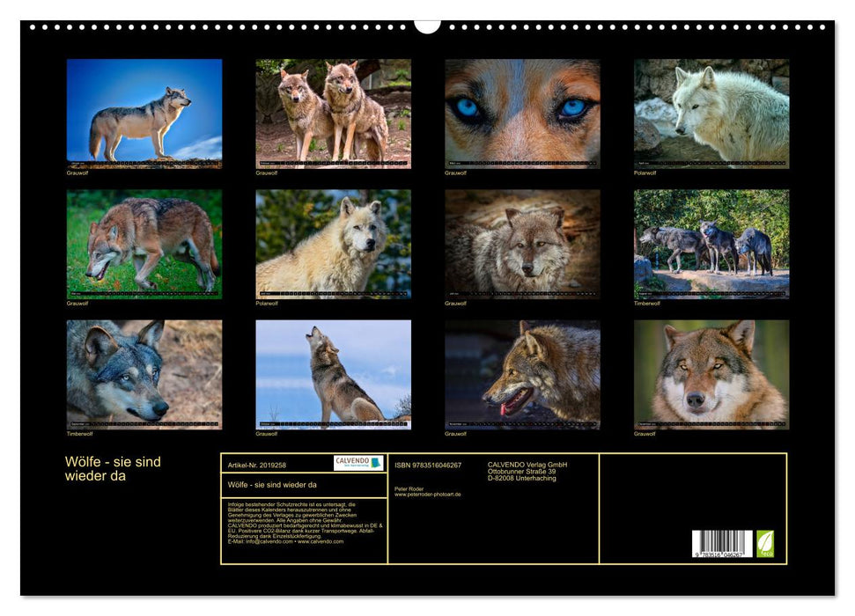Select the wolf with open mouth and tongue

[x=522, y=373]
